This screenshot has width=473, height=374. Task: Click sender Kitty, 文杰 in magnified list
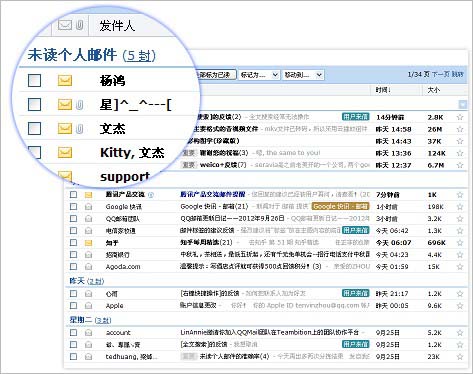coord(132,153)
